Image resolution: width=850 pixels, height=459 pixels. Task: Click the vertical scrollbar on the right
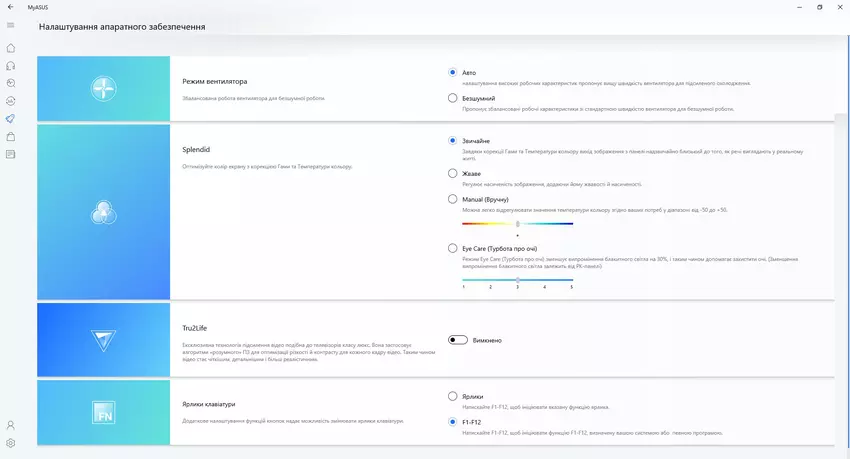tap(835, 200)
